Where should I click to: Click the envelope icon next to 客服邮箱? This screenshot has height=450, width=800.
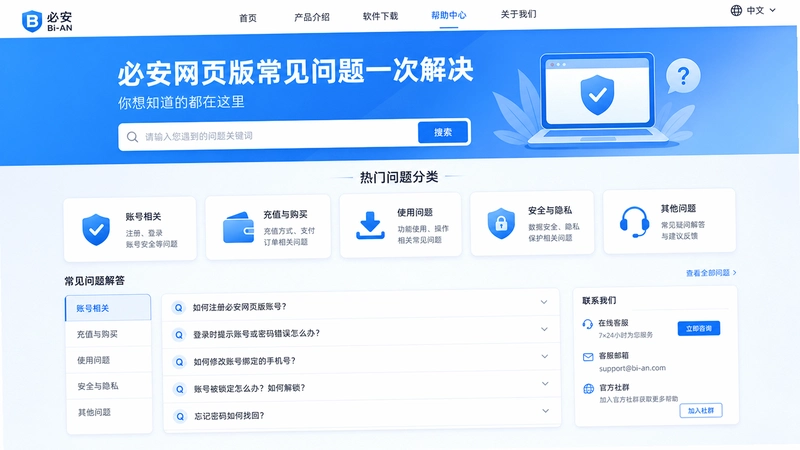[x=588, y=357]
